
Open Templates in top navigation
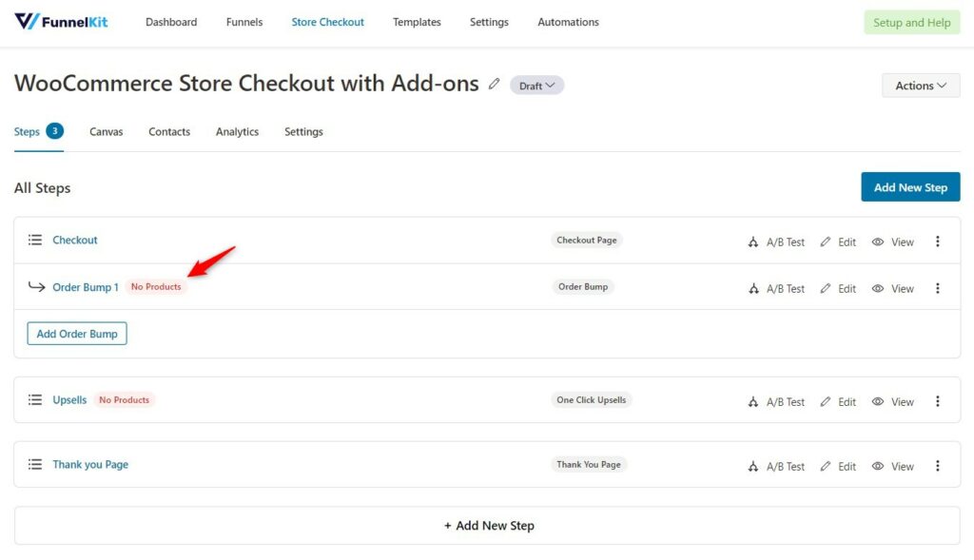[x=417, y=22]
